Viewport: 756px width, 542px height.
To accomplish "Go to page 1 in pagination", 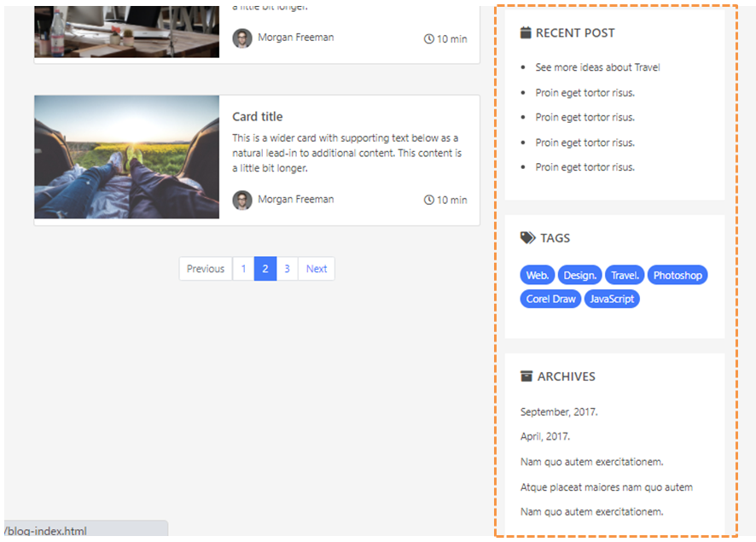I will click(243, 269).
